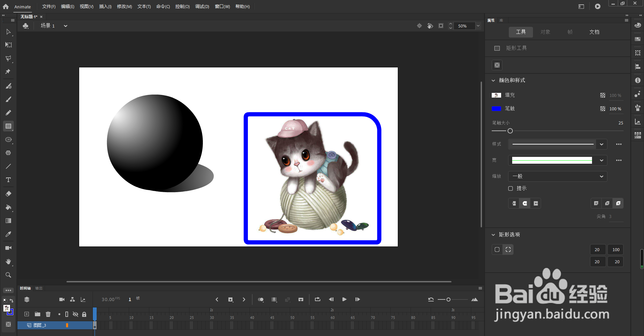Step forward one frame
Viewport: 644px width, 336px height.
pyautogui.click(x=358, y=299)
